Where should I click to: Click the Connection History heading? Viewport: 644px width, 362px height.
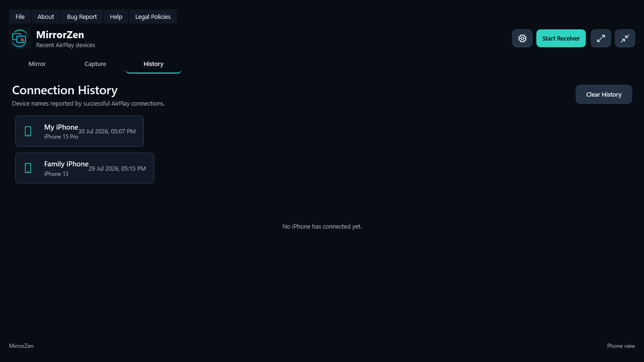pyautogui.click(x=65, y=90)
